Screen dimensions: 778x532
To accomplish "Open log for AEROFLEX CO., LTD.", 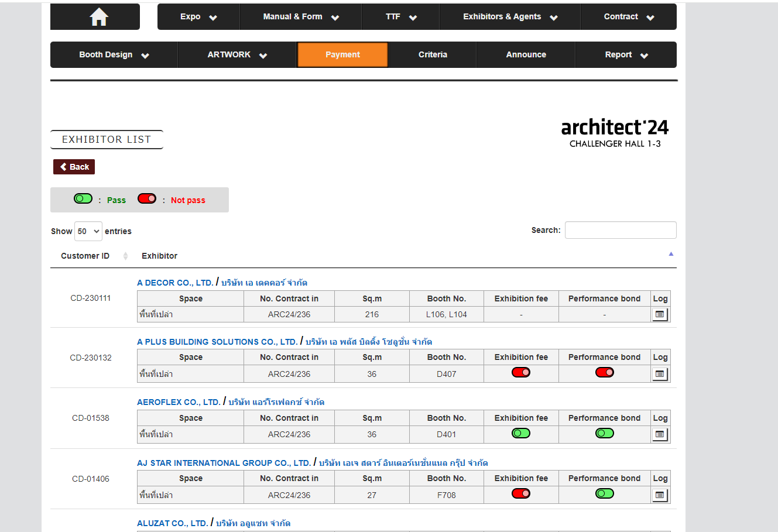I will (x=660, y=434).
